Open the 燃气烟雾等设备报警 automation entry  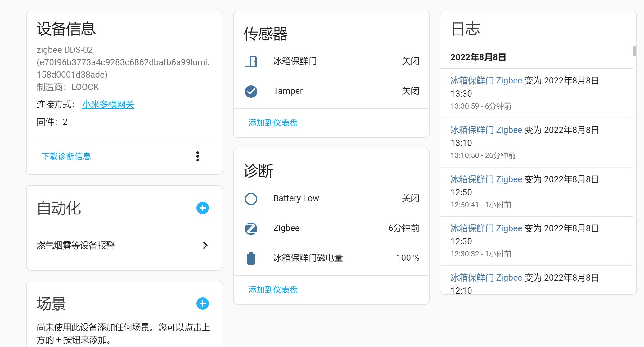pyautogui.click(x=76, y=245)
